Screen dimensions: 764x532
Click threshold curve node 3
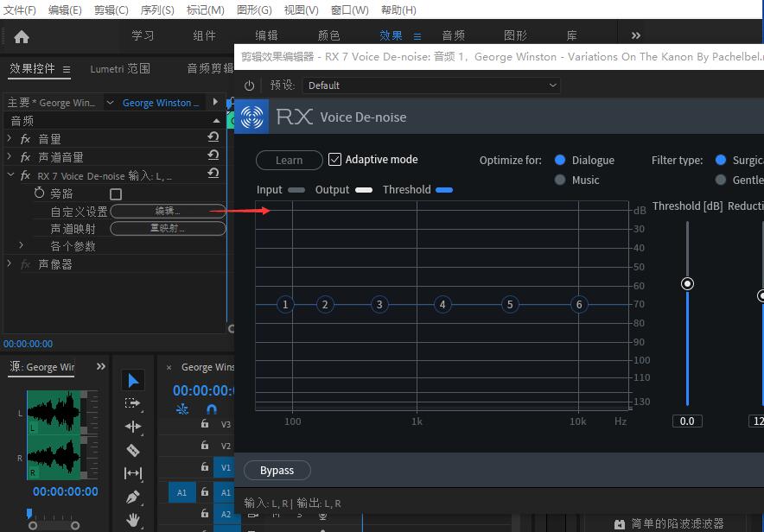coord(379,305)
